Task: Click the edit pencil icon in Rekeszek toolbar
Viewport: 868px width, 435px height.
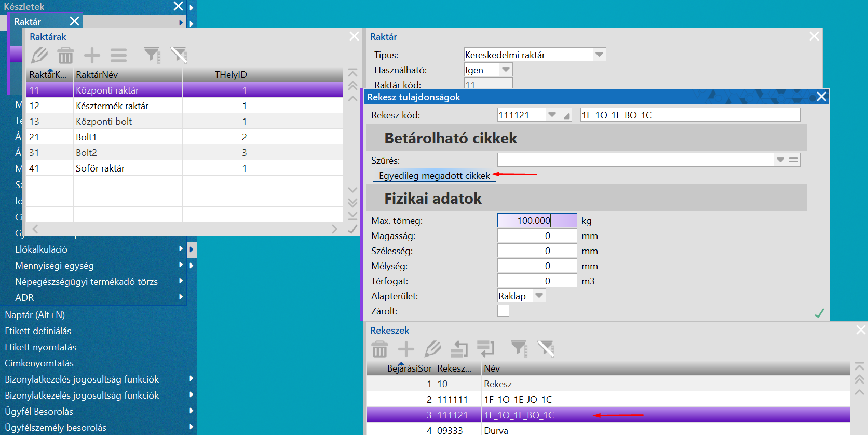Action: coord(432,349)
